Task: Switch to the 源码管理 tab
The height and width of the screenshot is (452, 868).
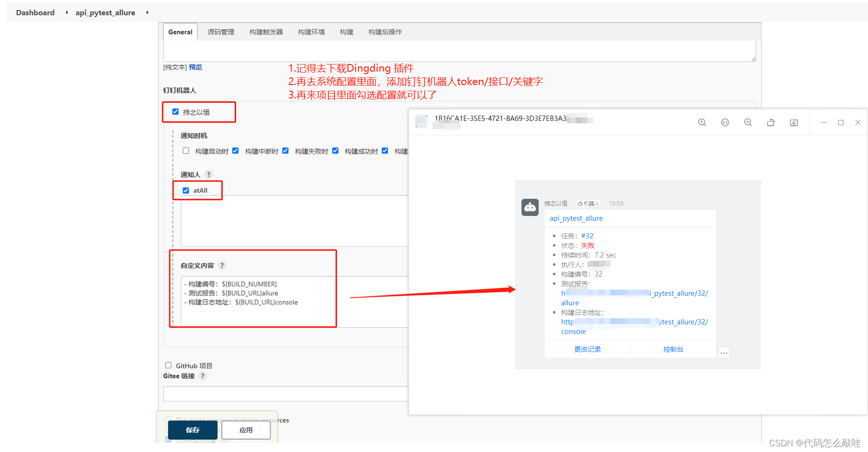Action: point(221,32)
